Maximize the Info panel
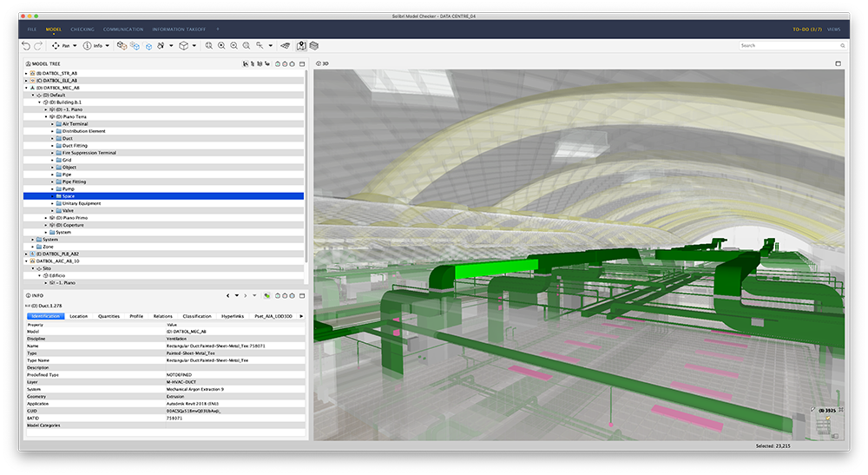Viewport: 868px width, 475px height. click(x=302, y=295)
